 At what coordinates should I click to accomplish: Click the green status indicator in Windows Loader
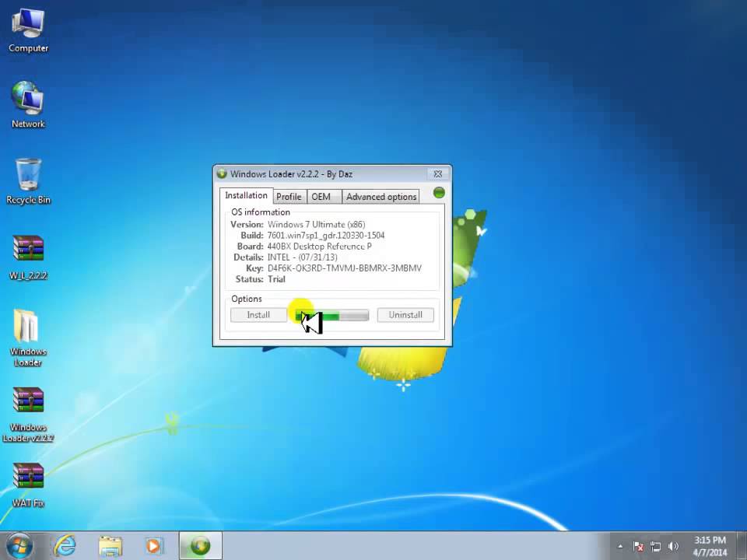pyautogui.click(x=439, y=193)
